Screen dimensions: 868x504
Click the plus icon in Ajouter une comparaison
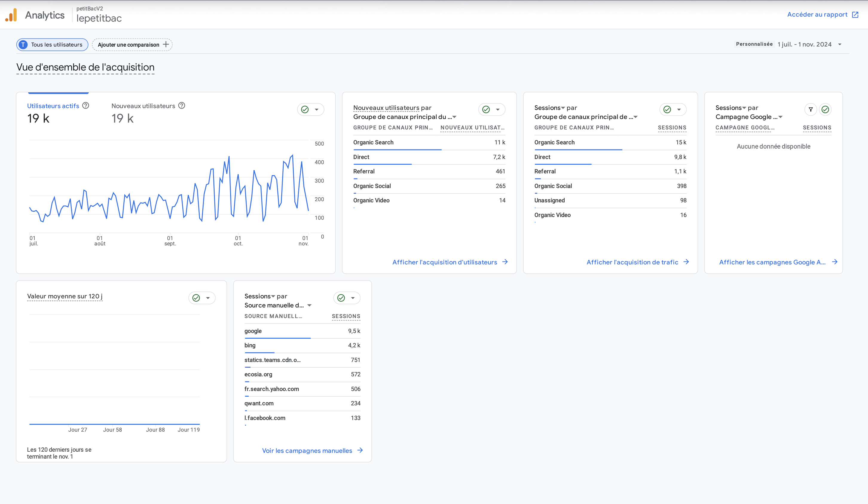point(166,45)
